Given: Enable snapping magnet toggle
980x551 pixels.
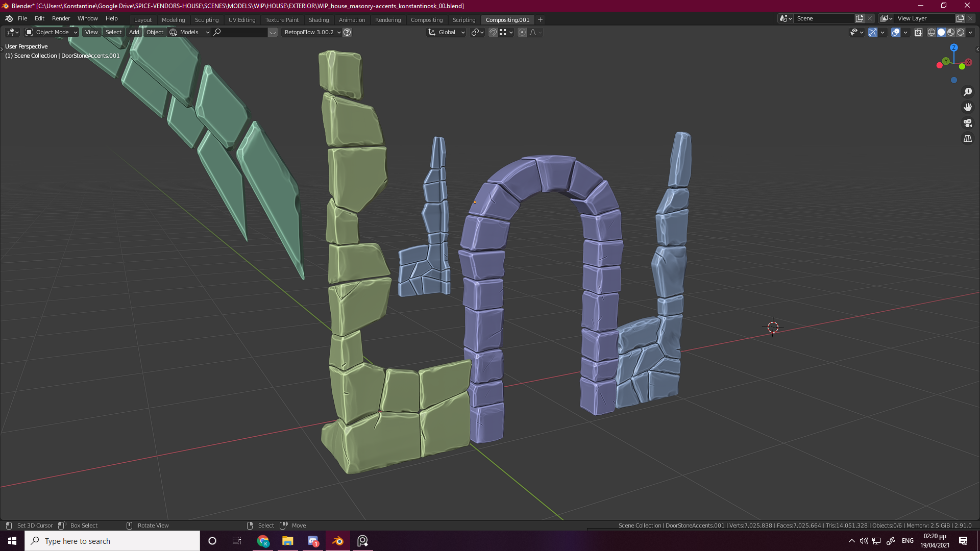Looking at the screenshot, I should (493, 32).
